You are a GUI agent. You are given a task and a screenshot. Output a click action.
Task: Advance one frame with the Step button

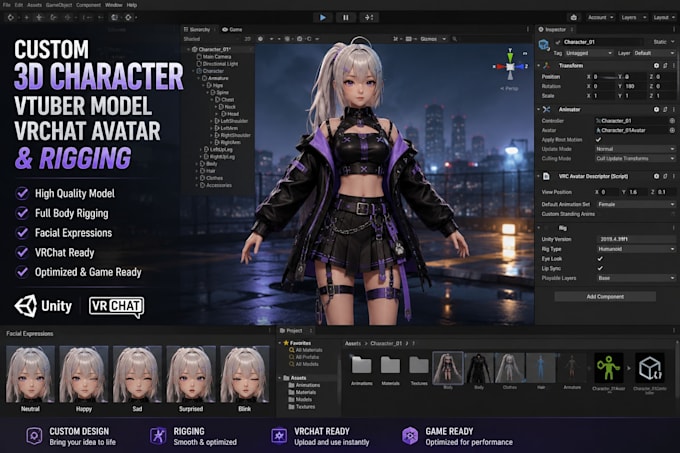(369, 17)
